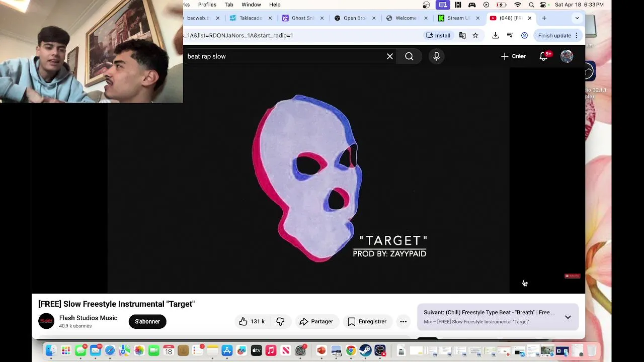Click the translate page icon
This screenshot has height=362, width=644.
click(462, 35)
